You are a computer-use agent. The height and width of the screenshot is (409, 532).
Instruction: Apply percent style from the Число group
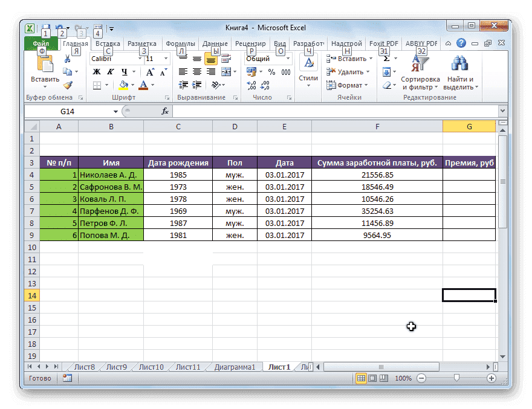(x=271, y=71)
